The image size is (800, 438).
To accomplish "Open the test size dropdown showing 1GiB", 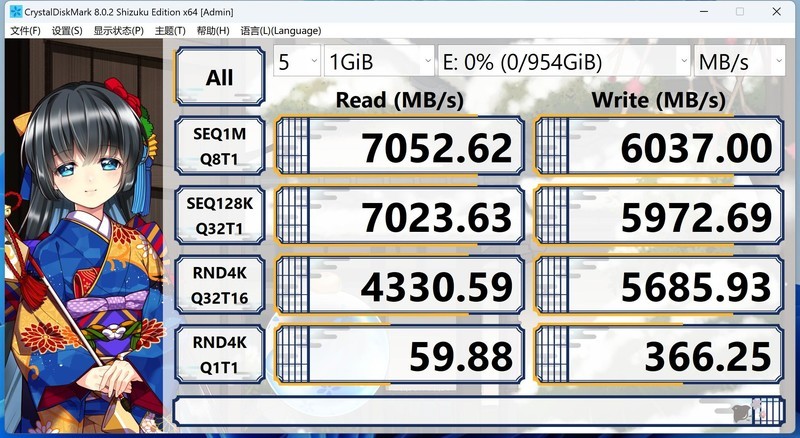I will point(379,61).
